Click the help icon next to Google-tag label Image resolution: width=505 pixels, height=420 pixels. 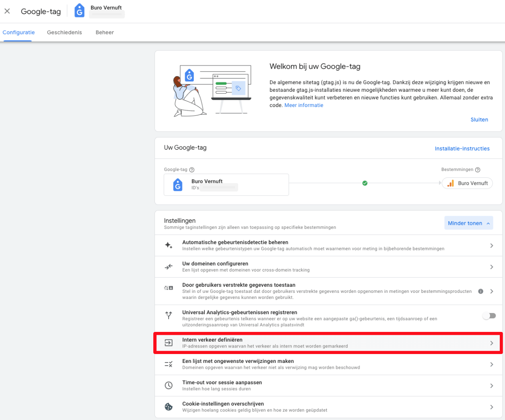tap(192, 170)
